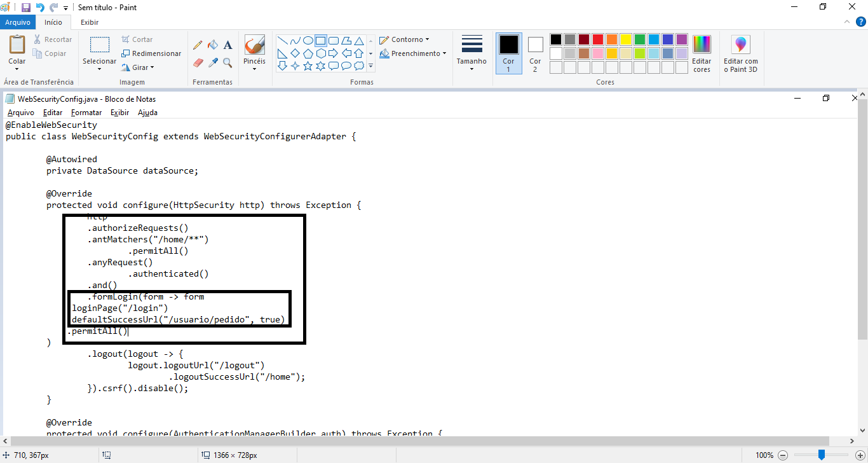Open Customize Quick Access Toolbar dropdown
Viewport: 868px width, 463px height.
[65, 8]
